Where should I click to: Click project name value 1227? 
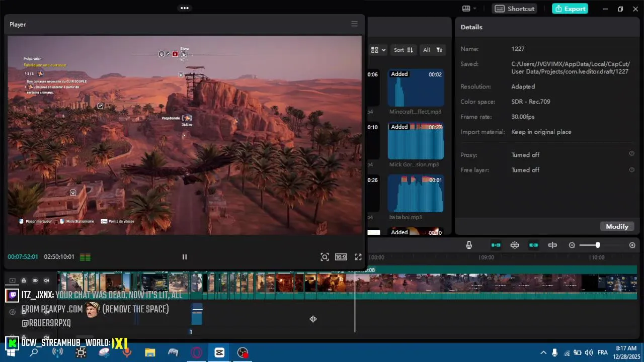pos(518,49)
